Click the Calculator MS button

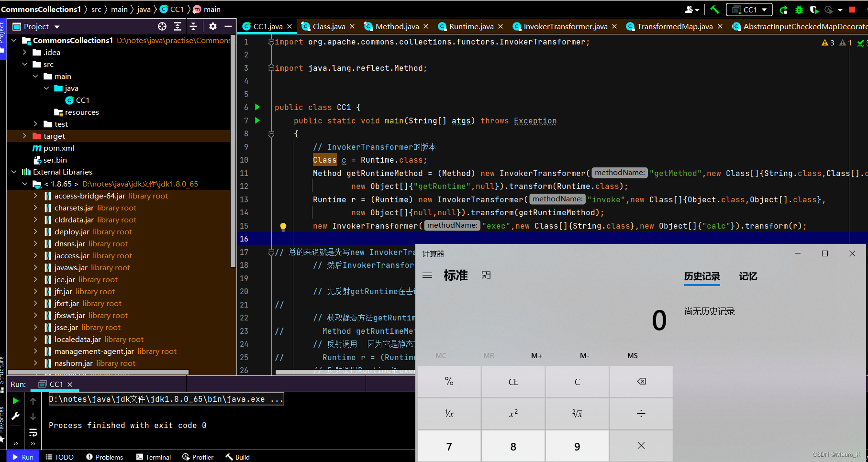(x=633, y=356)
